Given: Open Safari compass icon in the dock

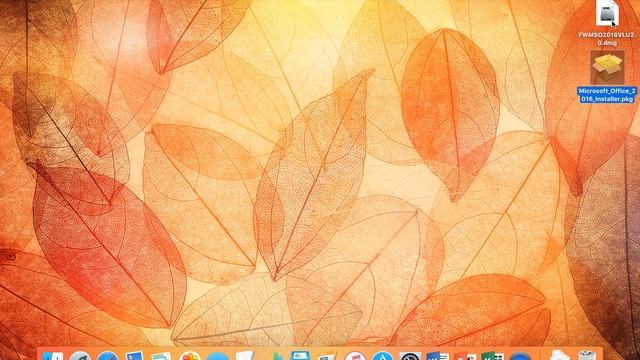Looking at the screenshot, I should (107, 355).
